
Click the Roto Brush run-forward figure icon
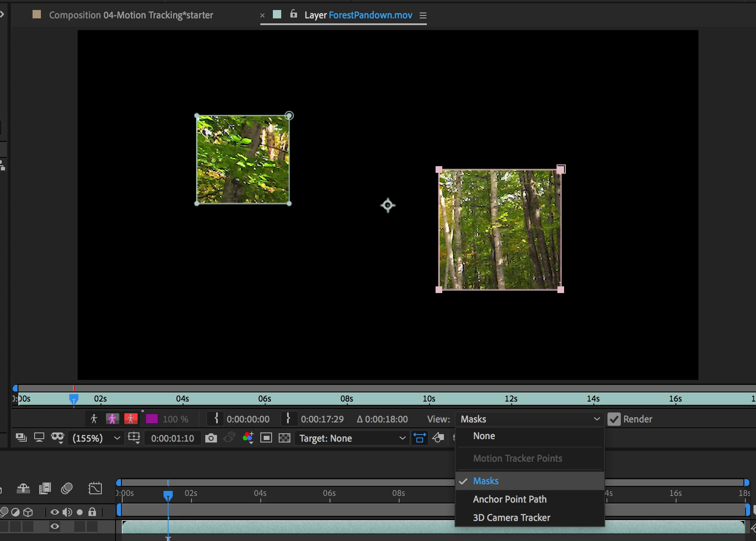[x=94, y=419]
